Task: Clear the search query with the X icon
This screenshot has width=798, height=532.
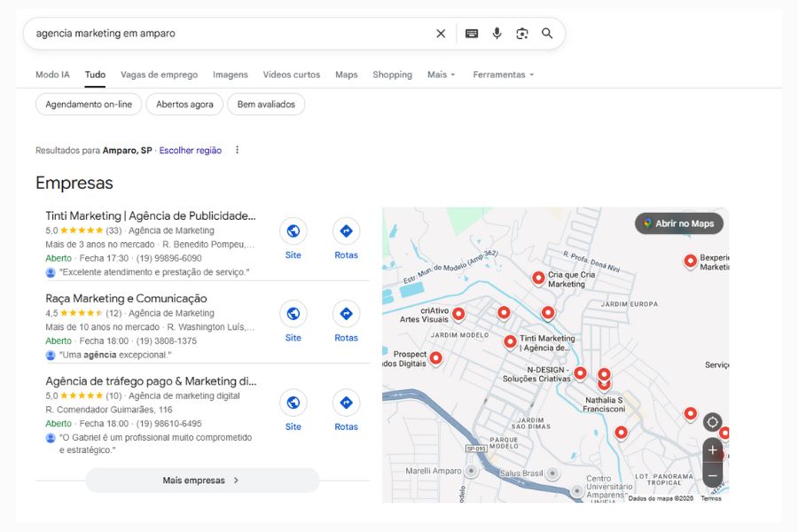Action: 441,34
